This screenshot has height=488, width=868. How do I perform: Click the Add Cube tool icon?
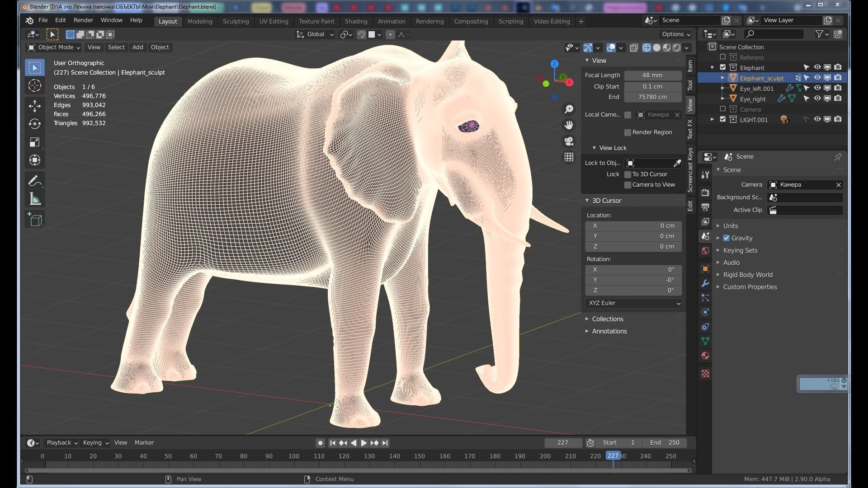tap(35, 220)
